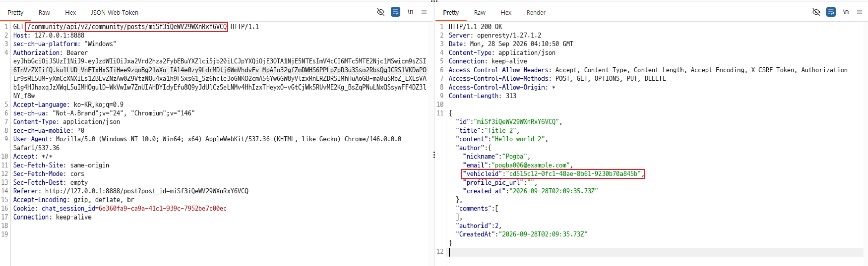Click the Accept-Language header line
The image size is (868, 266).
(68, 104)
